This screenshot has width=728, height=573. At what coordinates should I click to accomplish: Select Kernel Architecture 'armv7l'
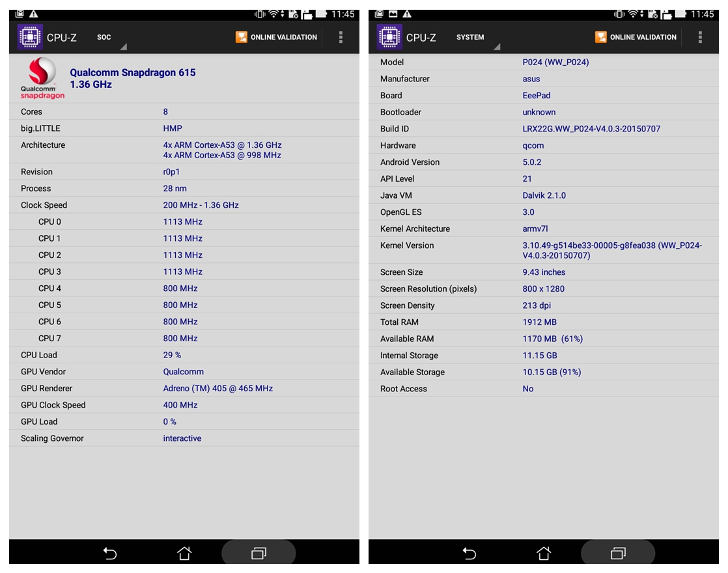[535, 229]
